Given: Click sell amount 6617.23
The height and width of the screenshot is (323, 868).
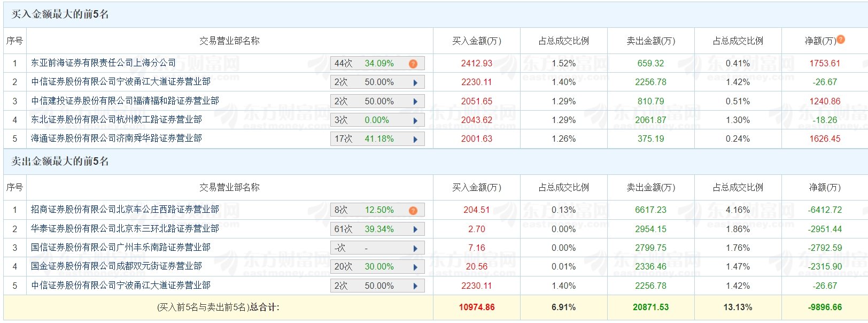Looking at the screenshot, I should (650, 210).
